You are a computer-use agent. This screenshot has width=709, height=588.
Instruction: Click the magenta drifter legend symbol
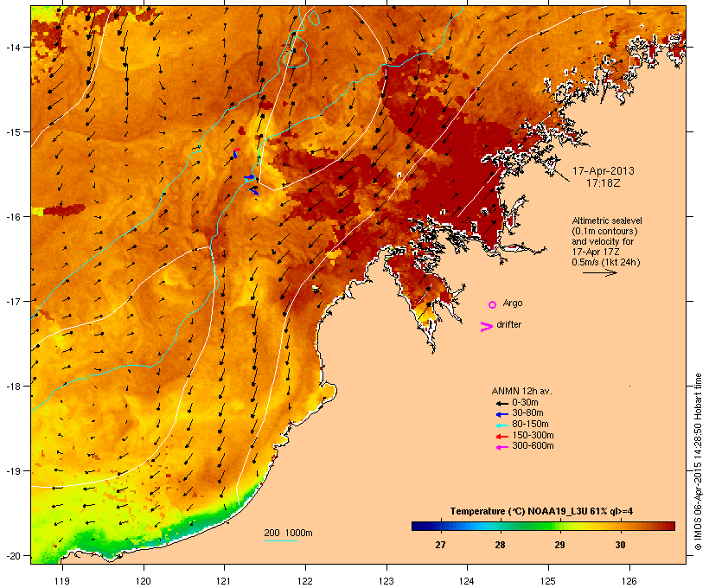486,327
